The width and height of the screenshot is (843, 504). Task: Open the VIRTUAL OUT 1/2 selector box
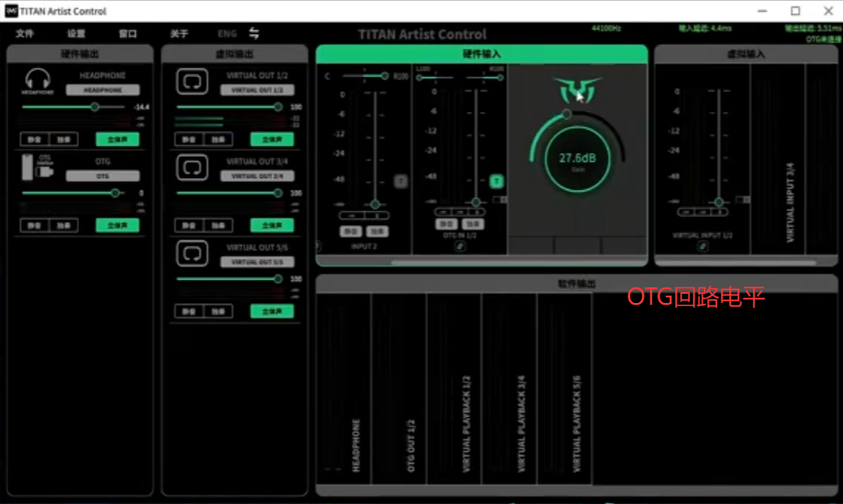257,90
